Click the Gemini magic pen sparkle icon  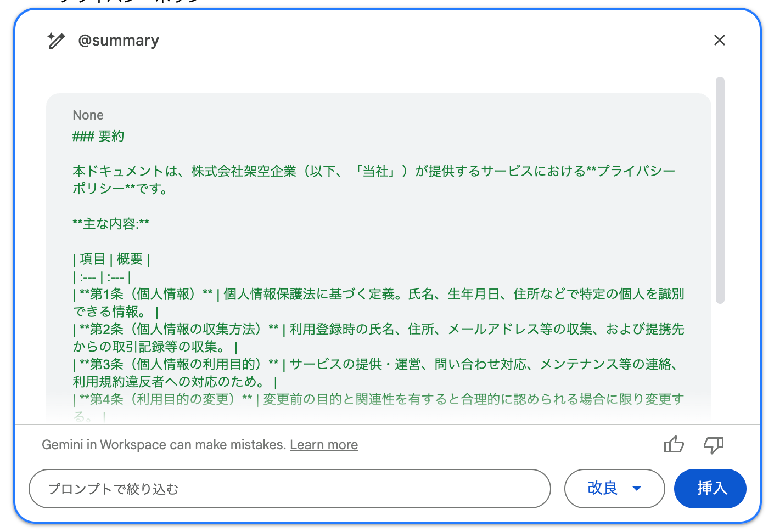click(55, 41)
